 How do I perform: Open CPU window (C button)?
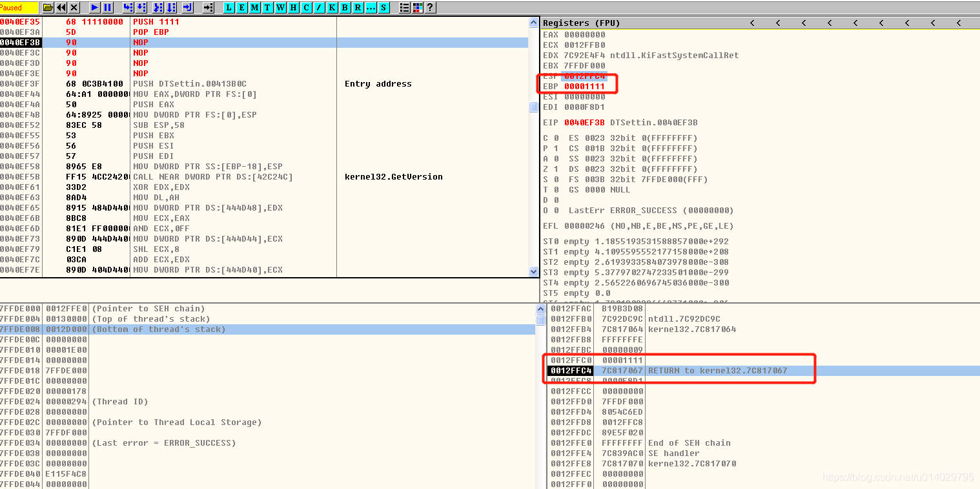306,8
